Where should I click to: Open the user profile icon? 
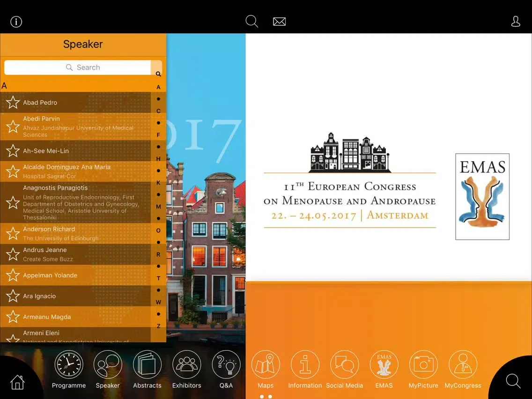coord(516,22)
